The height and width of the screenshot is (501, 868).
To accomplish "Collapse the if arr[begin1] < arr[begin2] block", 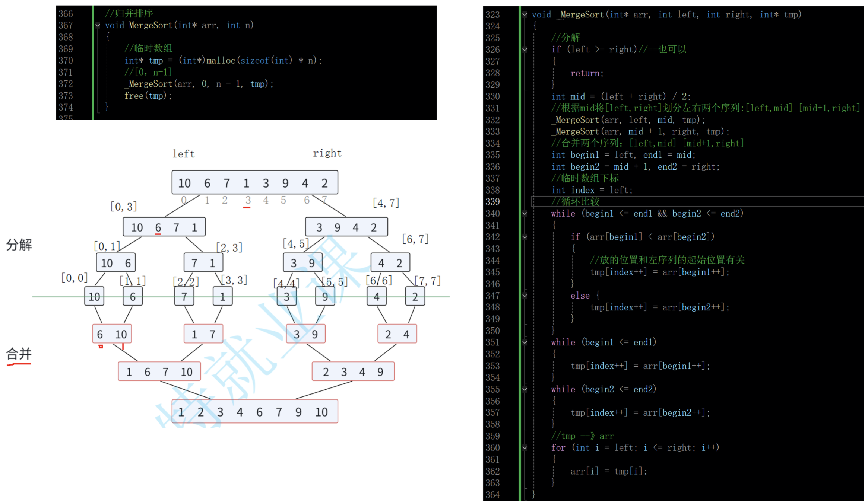I will click(525, 237).
